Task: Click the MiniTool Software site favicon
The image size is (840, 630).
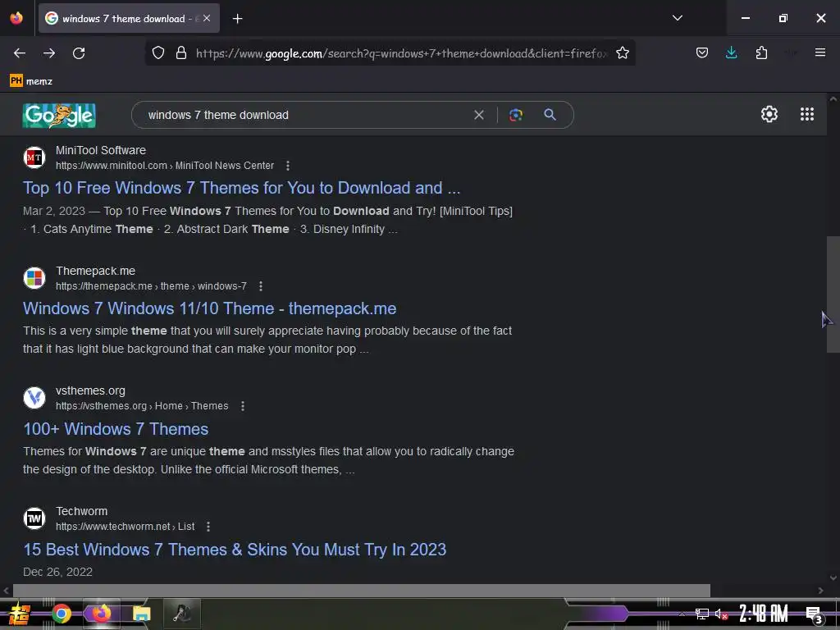Action: (x=34, y=157)
